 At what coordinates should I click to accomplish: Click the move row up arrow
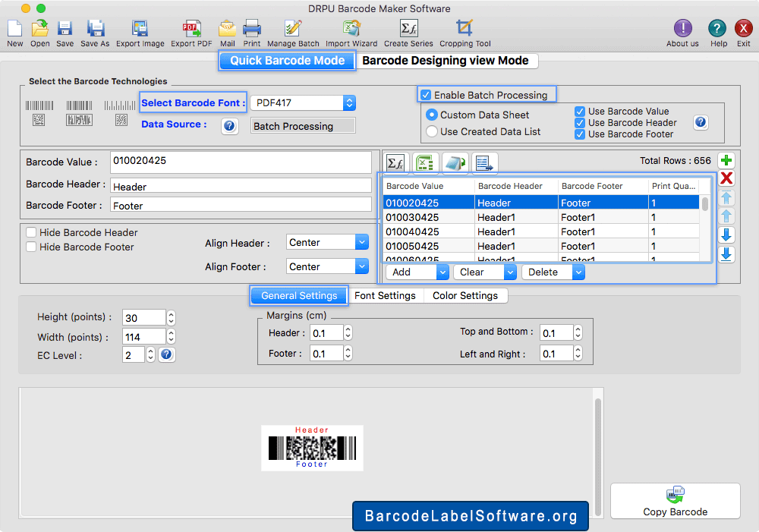726,216
